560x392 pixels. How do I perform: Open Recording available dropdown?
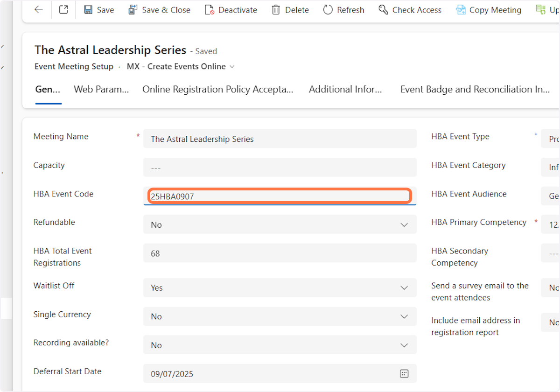[404, 345]
